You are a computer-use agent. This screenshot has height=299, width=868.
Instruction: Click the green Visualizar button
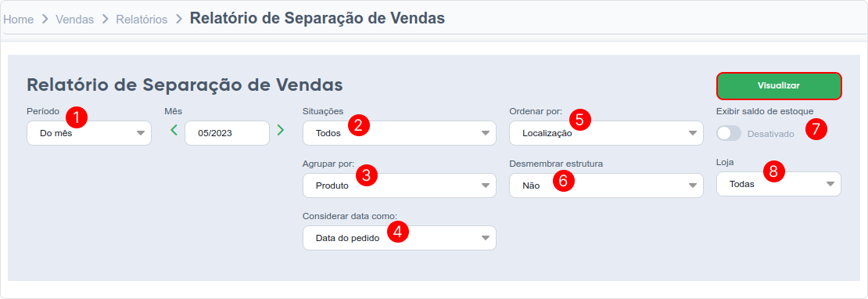[779, 86]
